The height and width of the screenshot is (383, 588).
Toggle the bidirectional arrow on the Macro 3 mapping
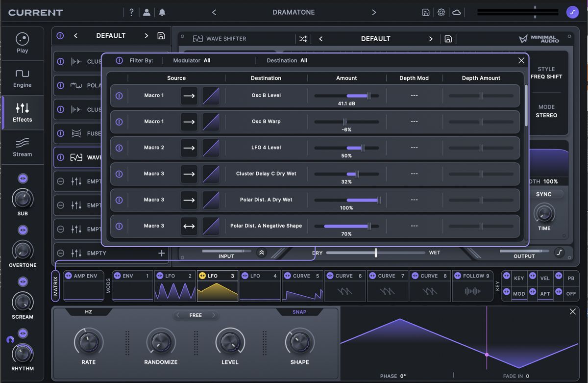tap(189, 226)
